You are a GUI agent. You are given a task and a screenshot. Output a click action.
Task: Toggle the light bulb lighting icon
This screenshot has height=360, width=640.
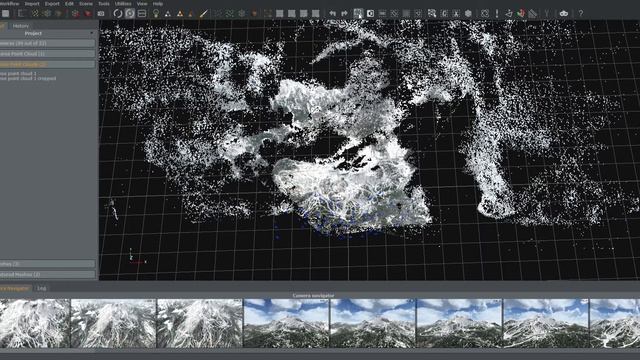156,13
